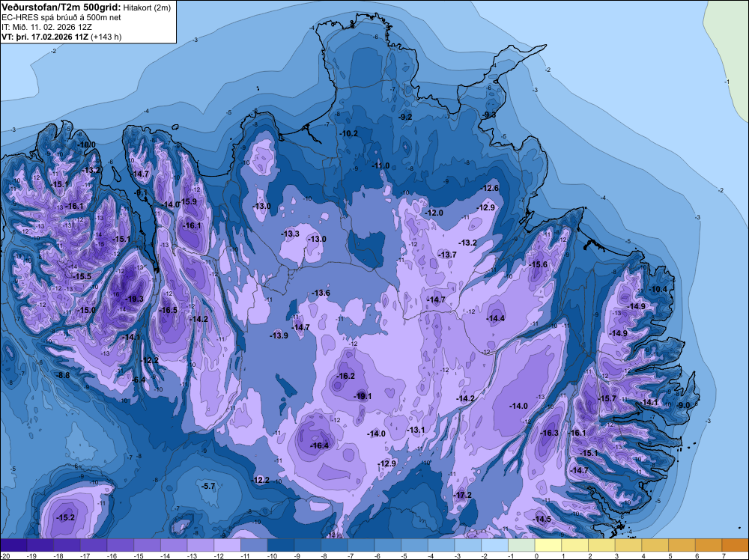
Task: Click the -10.2 temperature value
Action: (x=348, y=134)
